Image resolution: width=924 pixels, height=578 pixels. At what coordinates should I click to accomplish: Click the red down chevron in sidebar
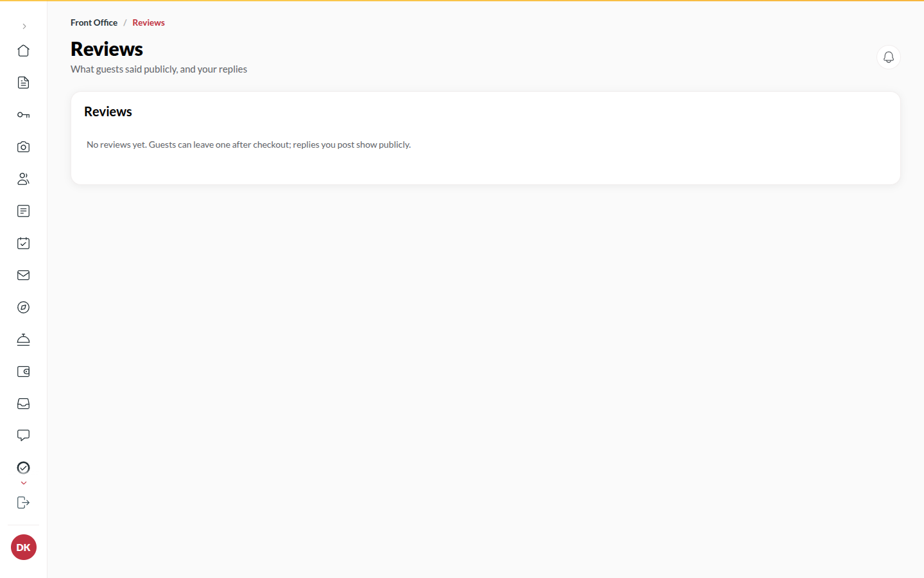click(24, 483)
